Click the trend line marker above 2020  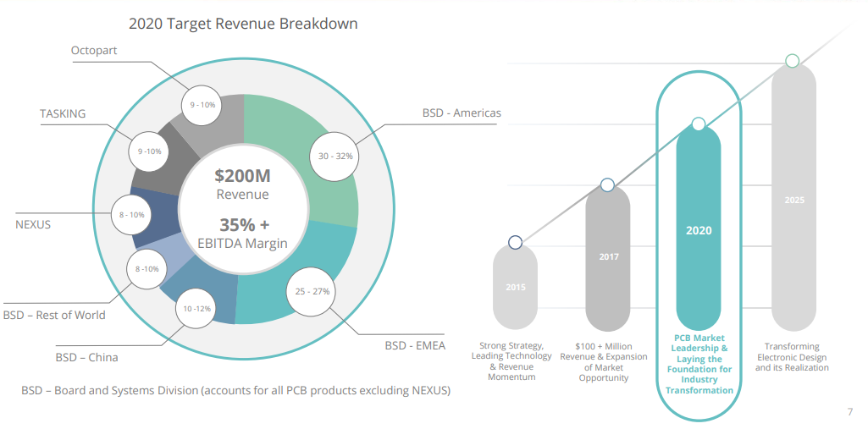[699, 124]
